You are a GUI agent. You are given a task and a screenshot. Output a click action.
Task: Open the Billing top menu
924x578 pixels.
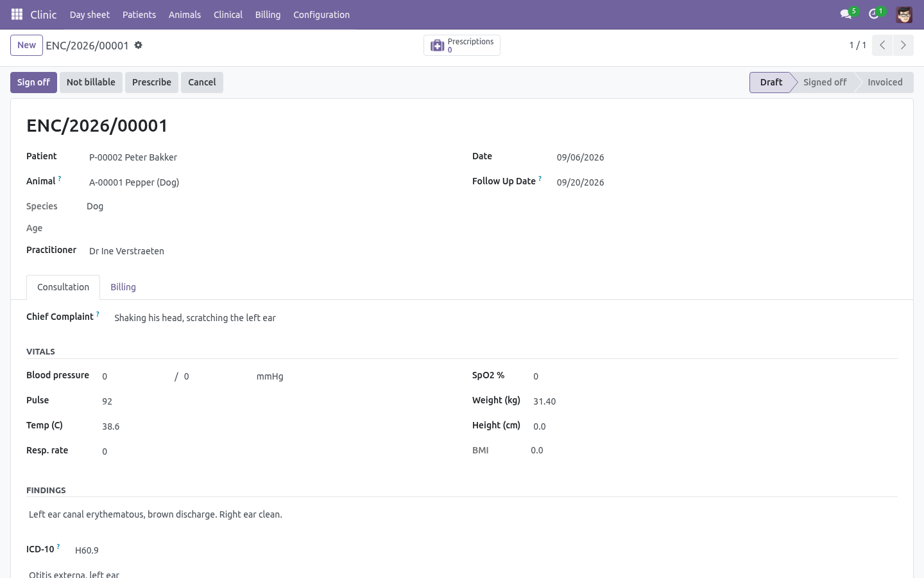point(268,15)
